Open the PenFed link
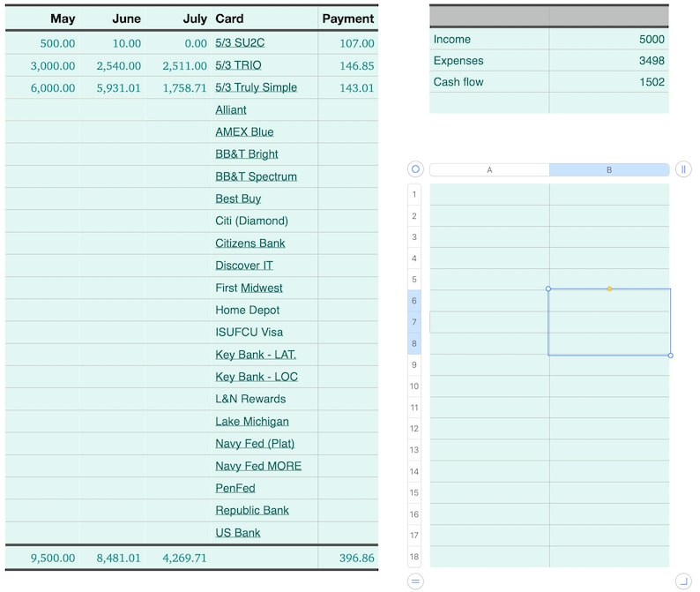The height and width of the screenshot is (592, 700). click(235, 489)
